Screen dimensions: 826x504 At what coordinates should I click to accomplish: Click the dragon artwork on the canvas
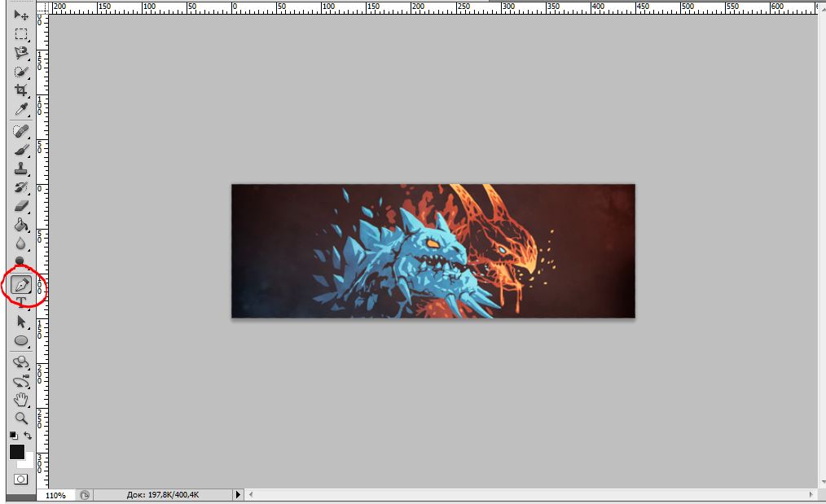433,252
